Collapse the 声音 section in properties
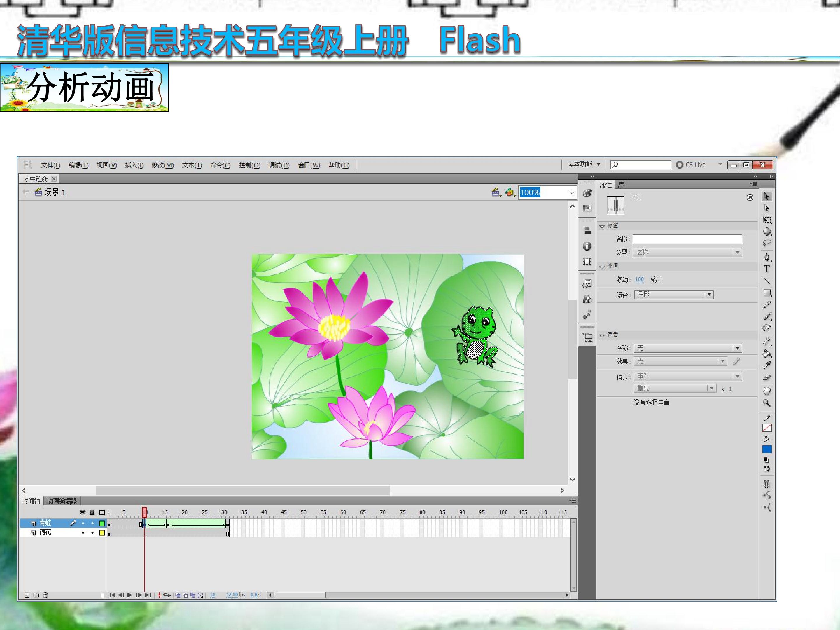Image resolution: width=840 pixels, height=630 pixels. coord(602,335)
